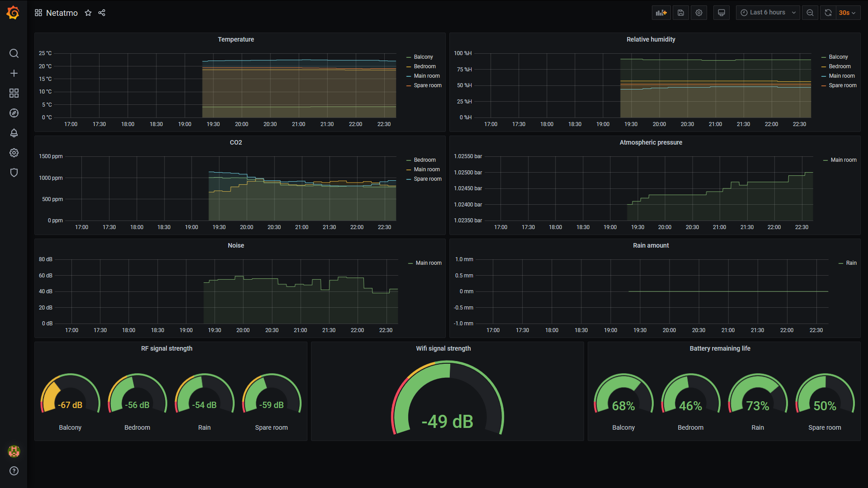Open the Alerting bell icon
This screenshot has height=488, width=868.
pos(14,133)
